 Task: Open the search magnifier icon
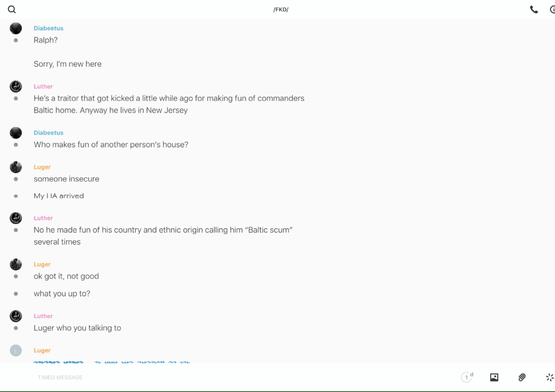pos(12,10)
